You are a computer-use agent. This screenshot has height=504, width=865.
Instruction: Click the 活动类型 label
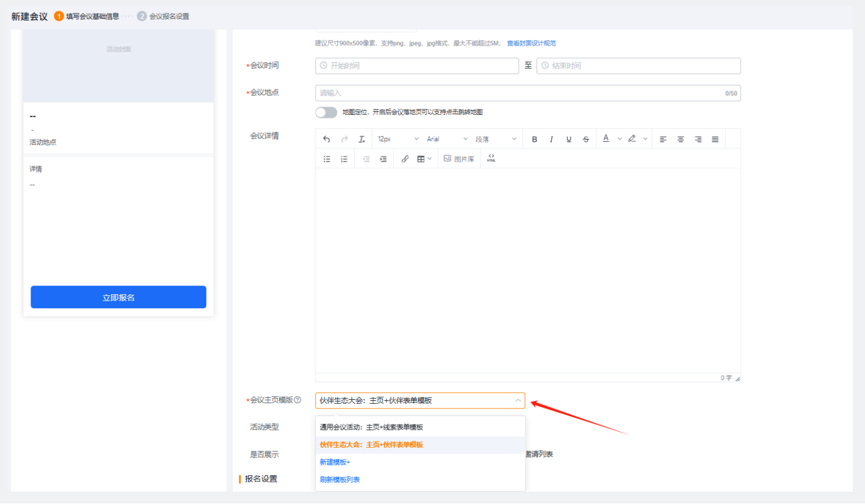pos(264,427)
